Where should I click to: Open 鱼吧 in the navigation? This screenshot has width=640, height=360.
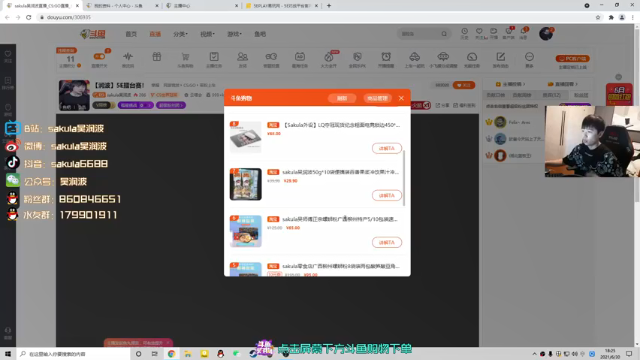pos(260,34)
